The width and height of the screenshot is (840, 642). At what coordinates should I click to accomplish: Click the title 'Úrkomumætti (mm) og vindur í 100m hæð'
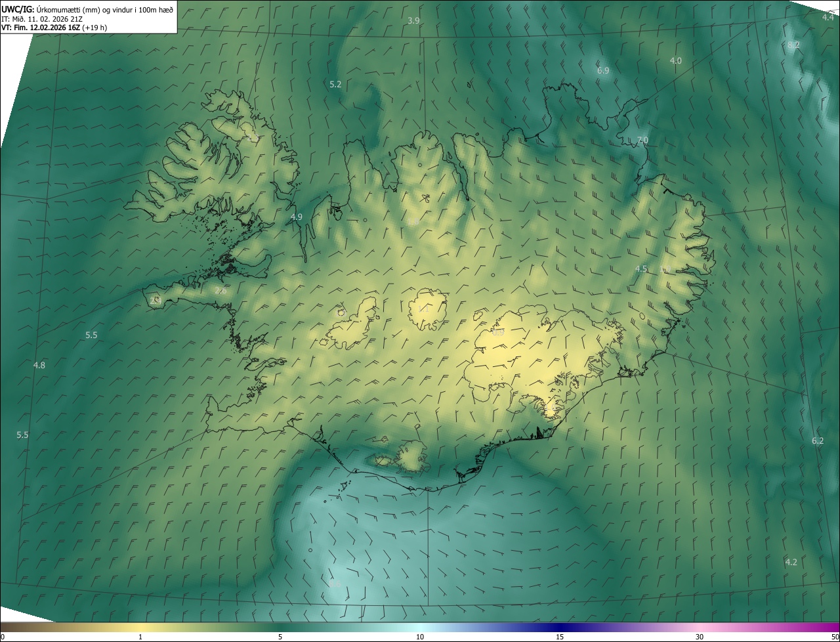(105, 9)
